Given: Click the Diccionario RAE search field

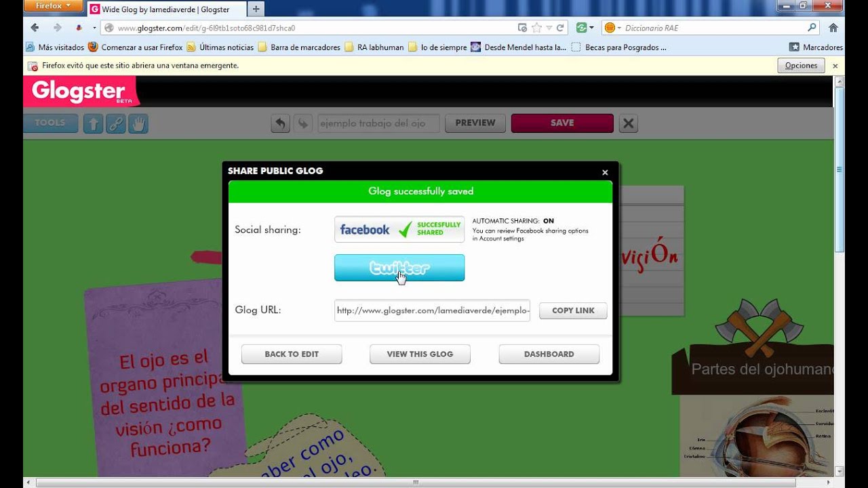Looking at the screenshot, I should tap(712, 28).
